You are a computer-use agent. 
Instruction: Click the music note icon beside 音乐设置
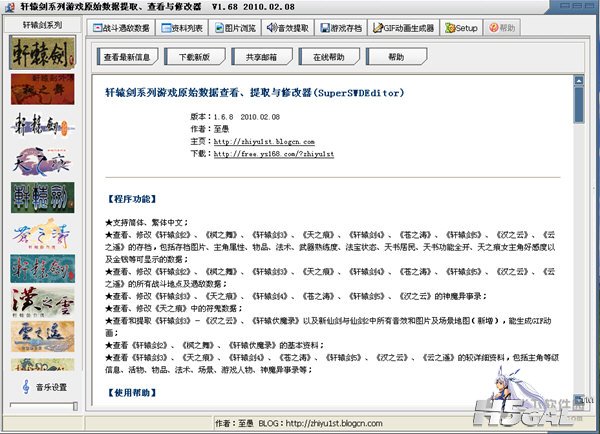[26, 387]
